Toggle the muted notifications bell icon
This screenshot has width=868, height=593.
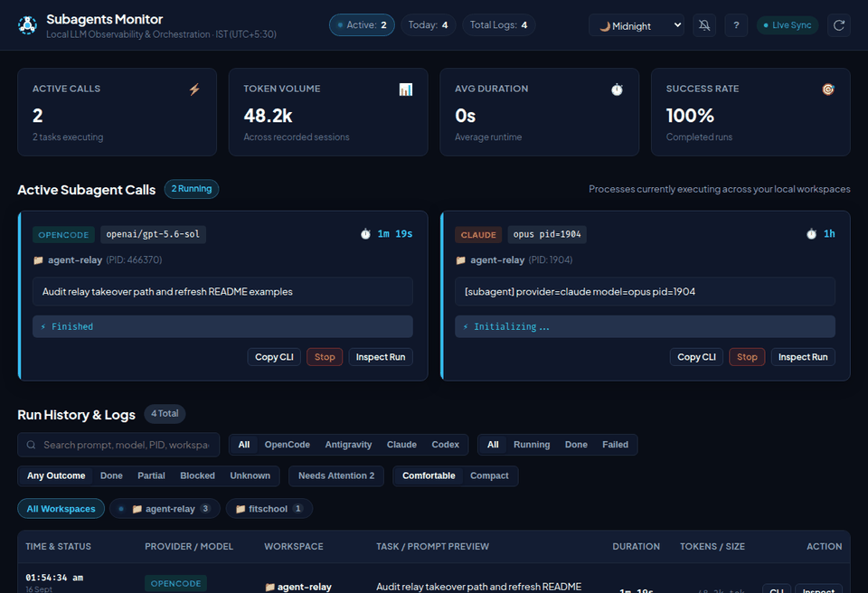coord(704,25)
